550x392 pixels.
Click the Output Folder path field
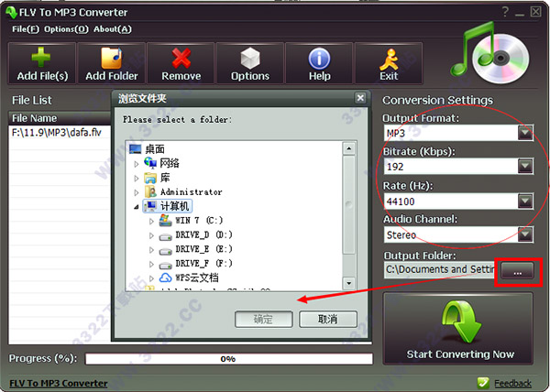[x=440, y=269]
